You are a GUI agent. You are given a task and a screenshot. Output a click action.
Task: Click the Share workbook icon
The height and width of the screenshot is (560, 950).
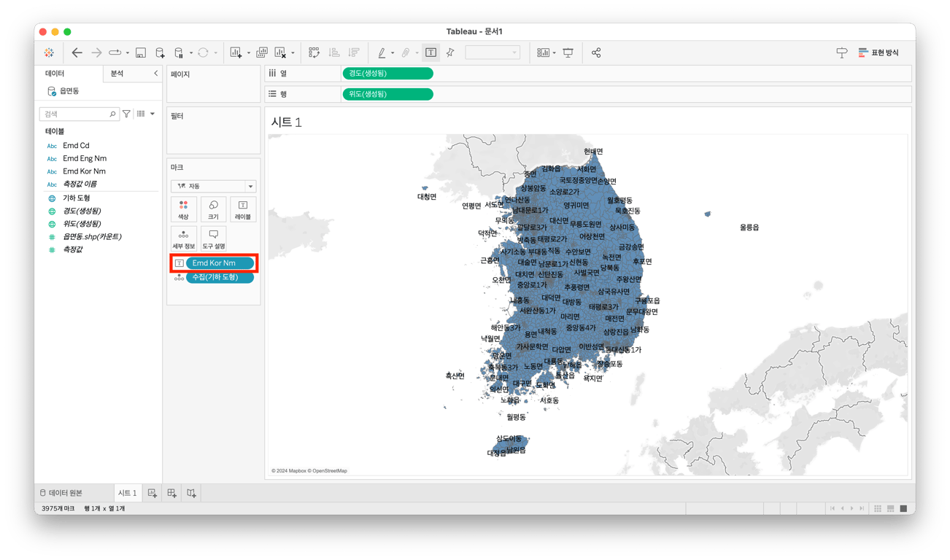pos(596,52)
